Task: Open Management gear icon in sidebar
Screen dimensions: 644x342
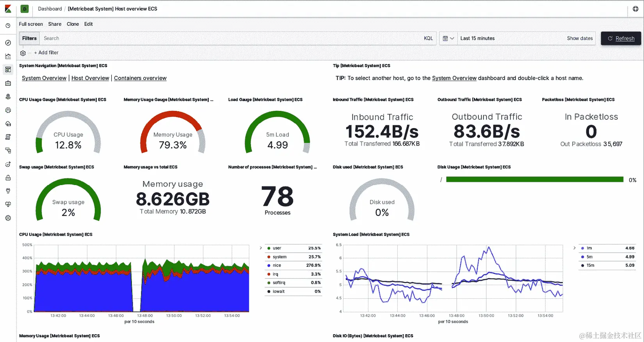Action: click(8, 218)
